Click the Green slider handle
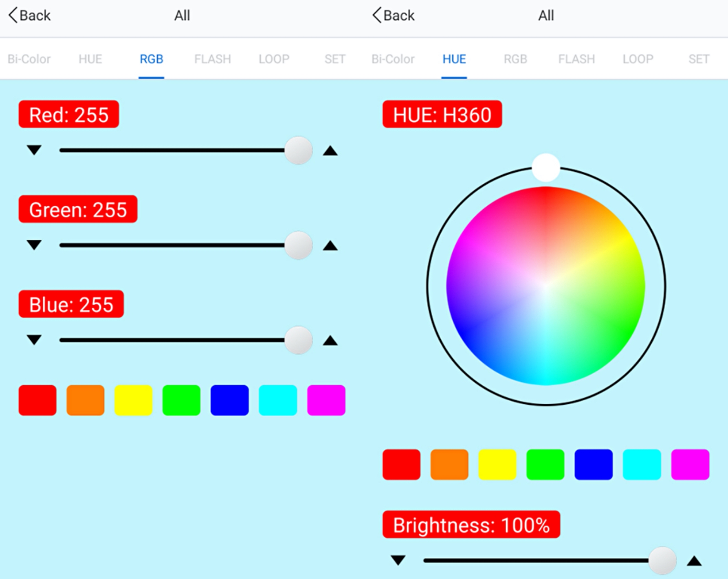728x579 pixels. tap(298, 245)
